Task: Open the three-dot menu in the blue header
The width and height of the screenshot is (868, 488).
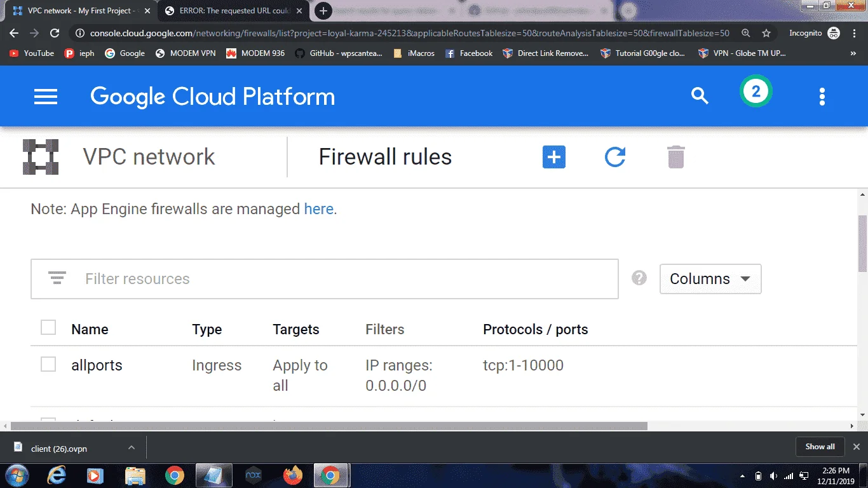Action: pyautogui.click(x=822, y=97)
